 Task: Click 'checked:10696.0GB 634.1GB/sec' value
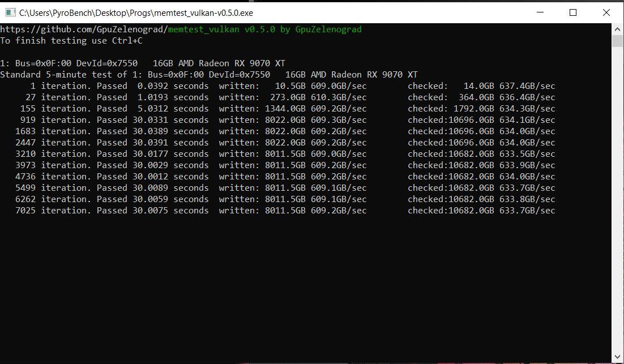(x=481, y=120)
